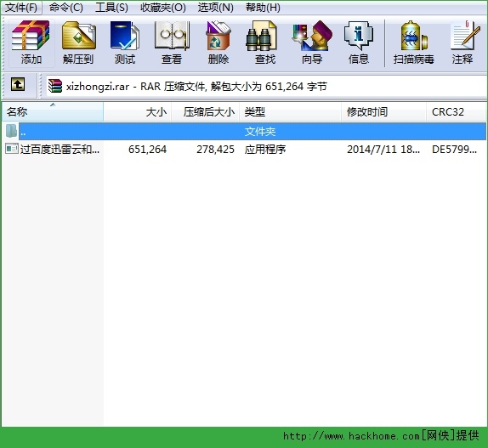The width and height of the screenshot is (488, 448).
Task: Sort by 大小 column header
Action: pyautogui.click(x=138, y=111)
